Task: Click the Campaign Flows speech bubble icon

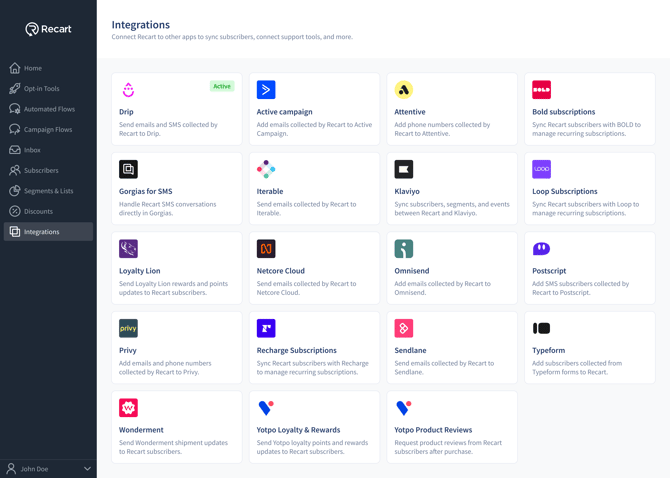Action: tap(15, 129)
